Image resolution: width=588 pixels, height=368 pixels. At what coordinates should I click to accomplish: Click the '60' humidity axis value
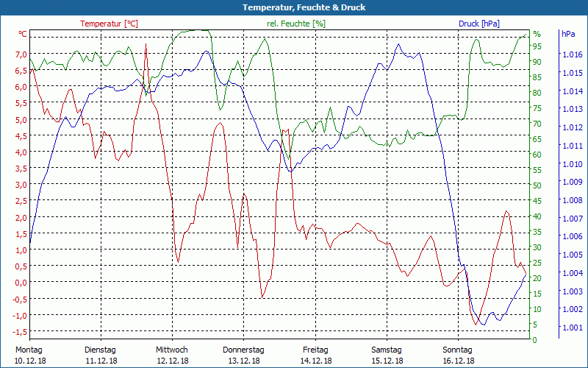point(537,155)
